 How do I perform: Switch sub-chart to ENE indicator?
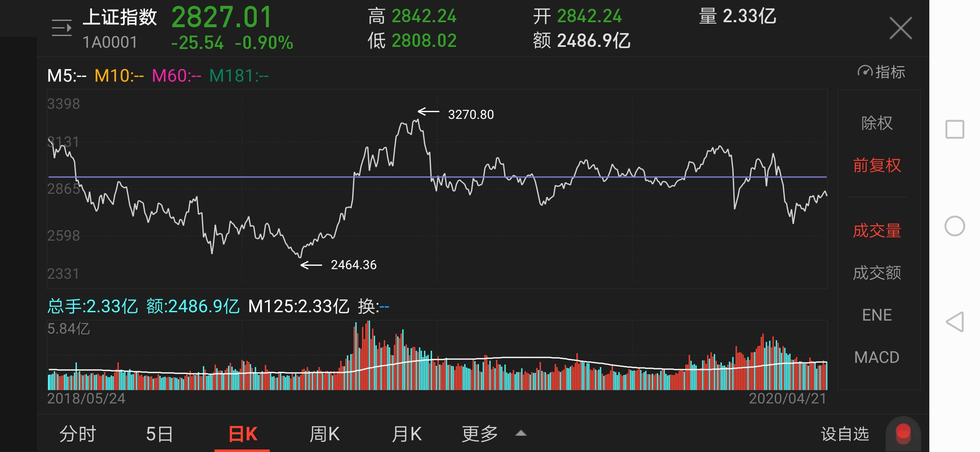tap(877, 315)
